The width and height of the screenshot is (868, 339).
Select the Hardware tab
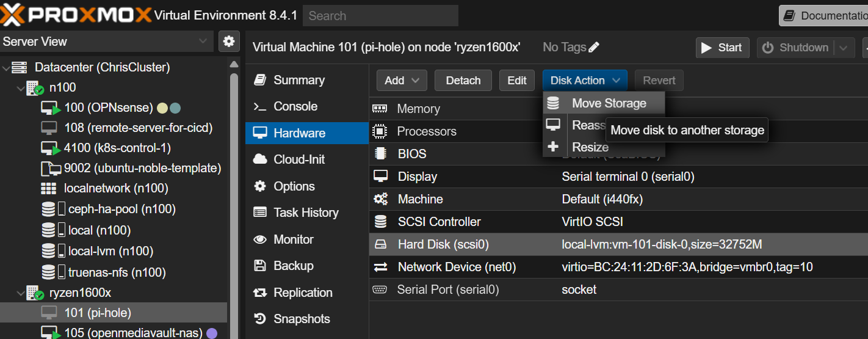click(x=307, y=133)
